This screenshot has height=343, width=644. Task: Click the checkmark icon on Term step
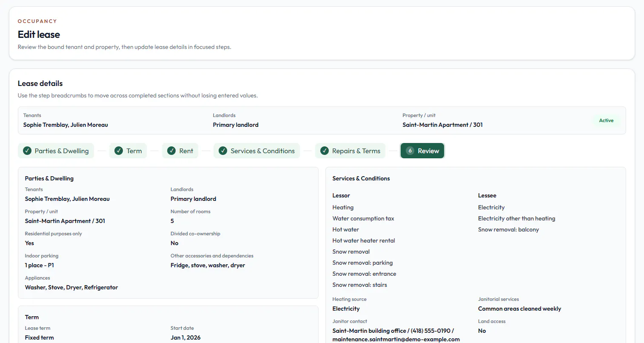click(x=119, y=151)
